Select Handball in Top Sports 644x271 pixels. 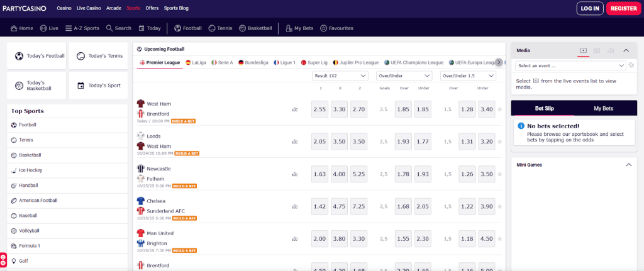(67, 185)
